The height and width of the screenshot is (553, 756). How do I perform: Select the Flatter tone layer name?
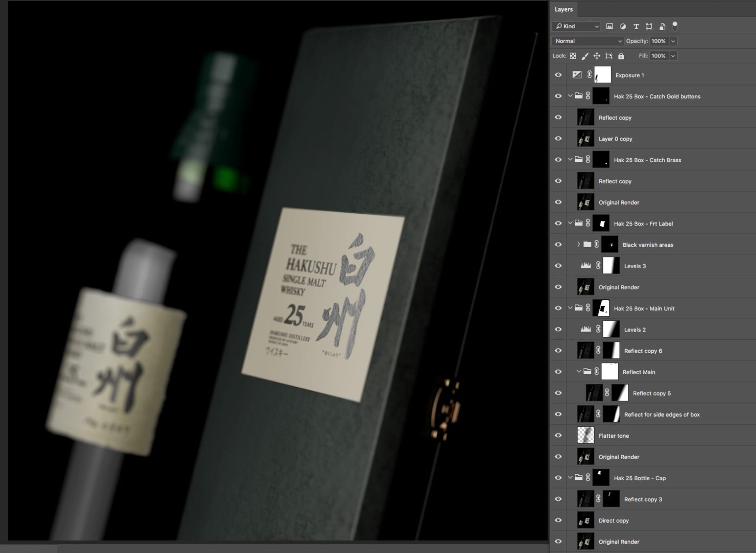tap(613, 436)
